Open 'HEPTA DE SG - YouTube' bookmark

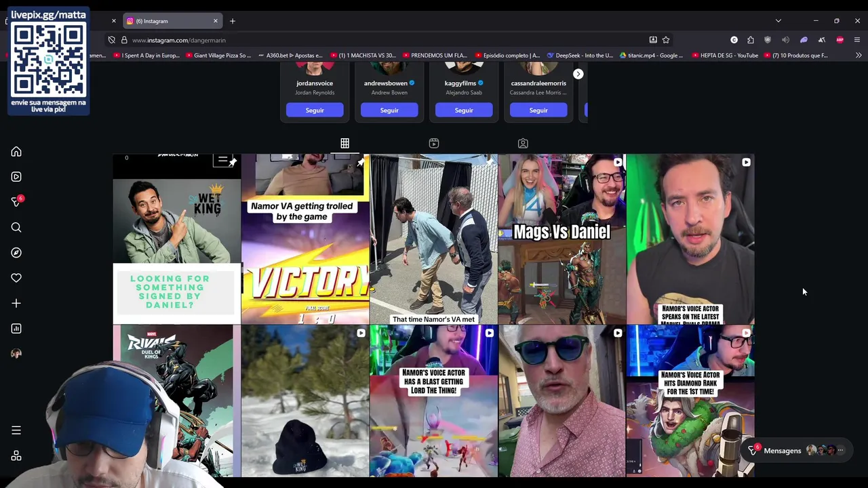725,56
